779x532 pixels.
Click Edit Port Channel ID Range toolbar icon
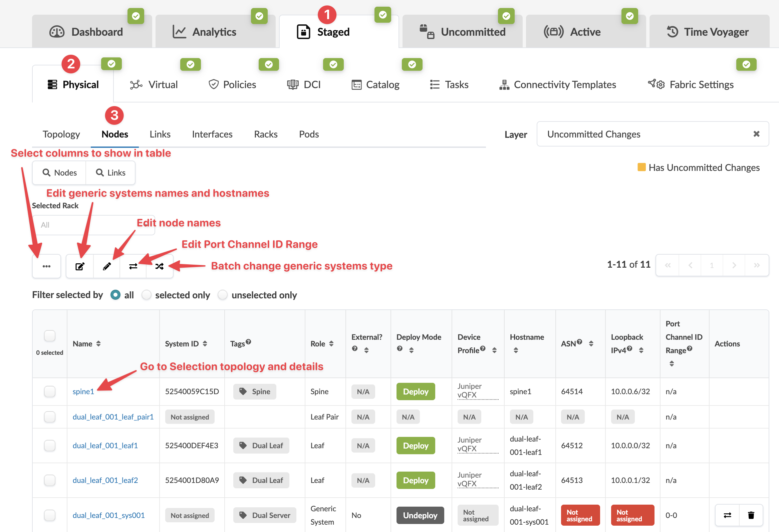[x=133, y=266]
